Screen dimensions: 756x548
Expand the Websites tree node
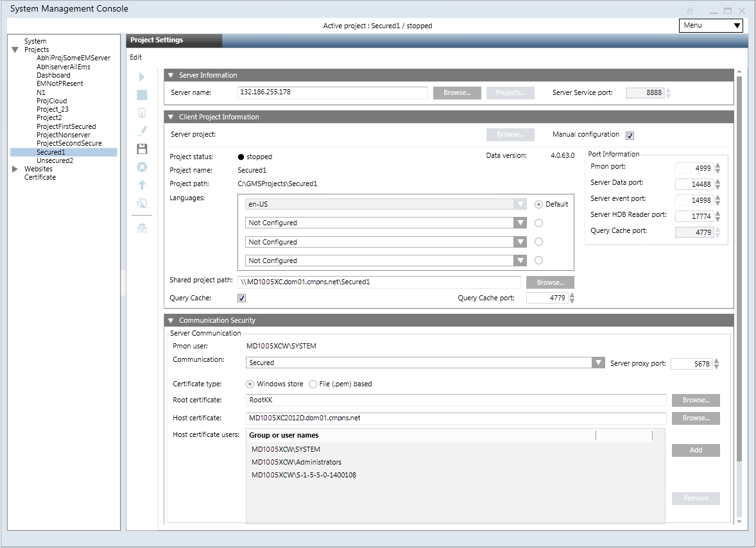(x=15, y=169)
